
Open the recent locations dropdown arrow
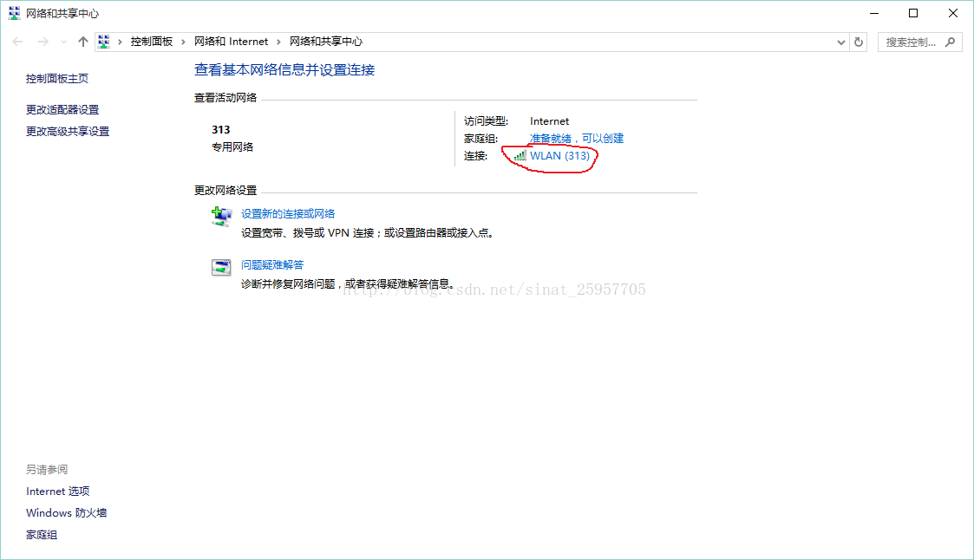coord(63,42)
